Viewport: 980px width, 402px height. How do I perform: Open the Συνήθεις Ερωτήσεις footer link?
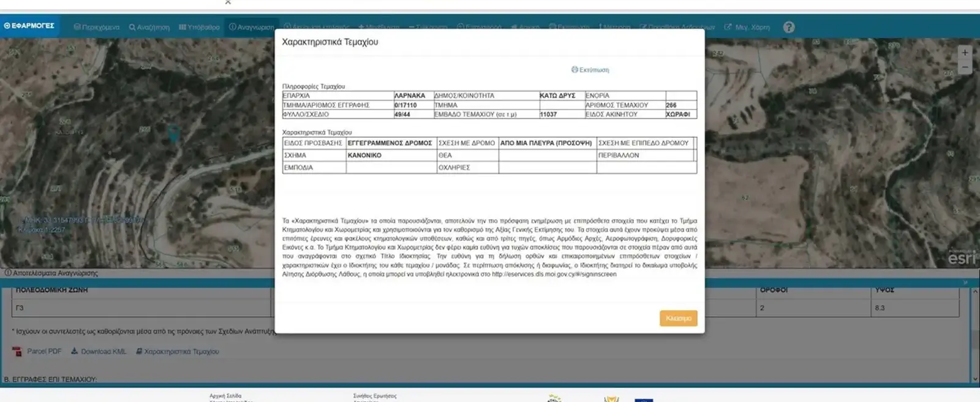(x=375, y=396)
